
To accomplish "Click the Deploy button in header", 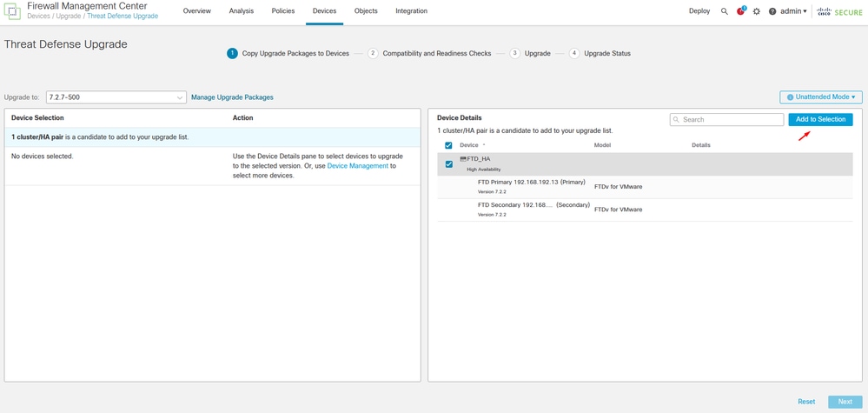I will click(699, 11).
